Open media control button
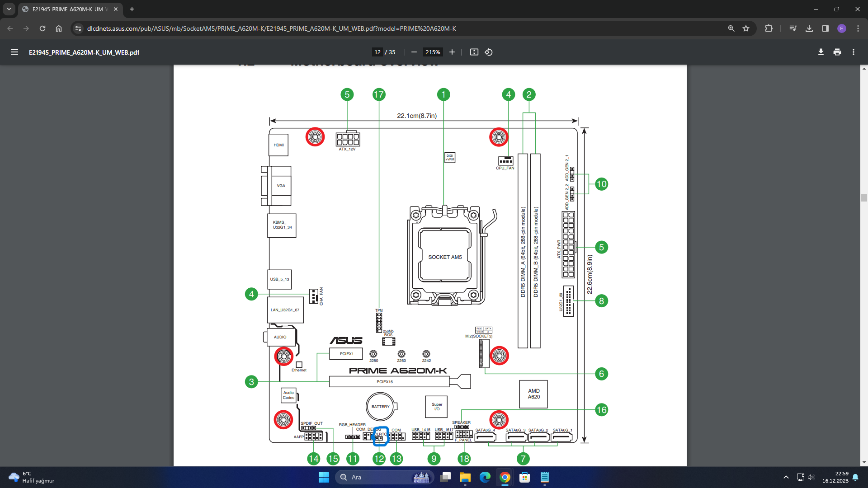 [793, 28]
